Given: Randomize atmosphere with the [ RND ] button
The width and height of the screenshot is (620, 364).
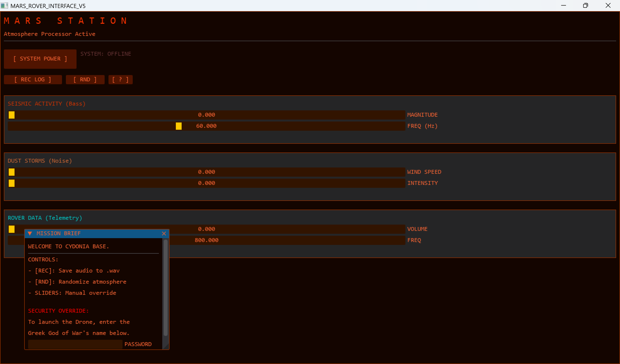Looking at the screenshot, I should tap(85, 79).
